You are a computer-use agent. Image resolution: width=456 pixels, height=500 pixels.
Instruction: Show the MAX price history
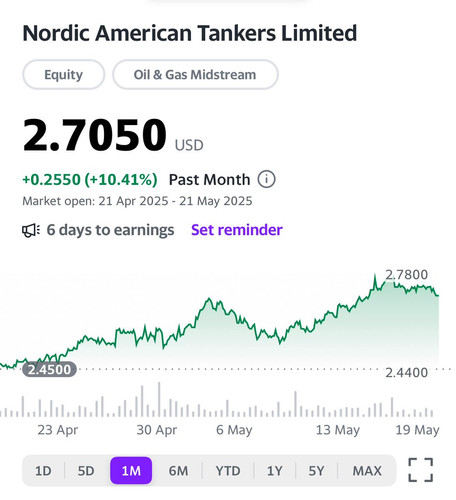tap(367, 471)
